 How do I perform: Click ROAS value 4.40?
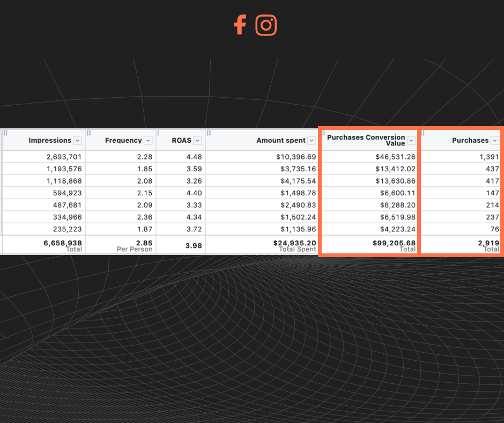click(194, 193)
